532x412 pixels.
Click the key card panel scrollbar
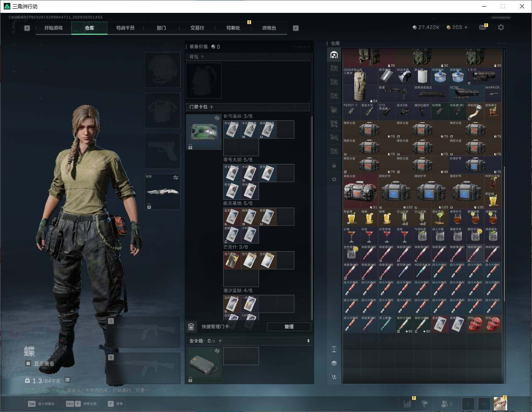click(312, 218)
